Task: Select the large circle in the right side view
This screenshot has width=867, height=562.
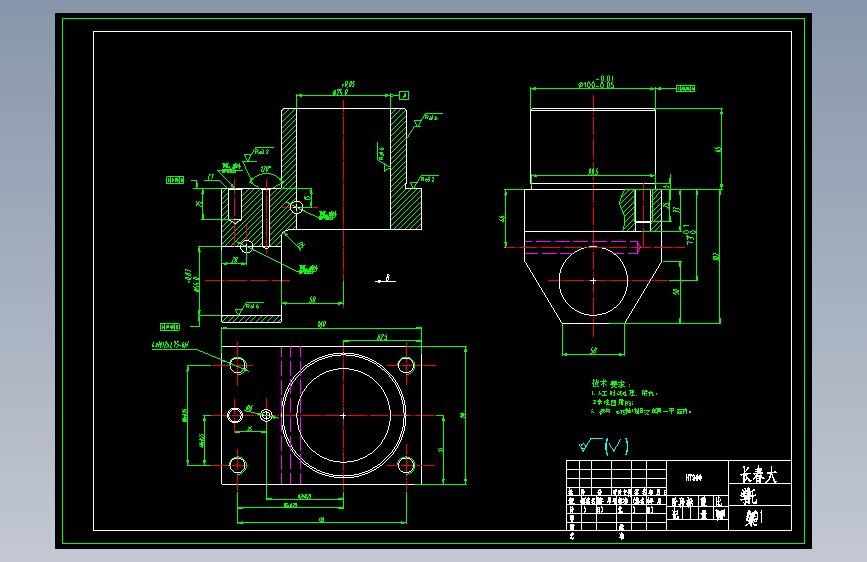Action: coord(593,281)
